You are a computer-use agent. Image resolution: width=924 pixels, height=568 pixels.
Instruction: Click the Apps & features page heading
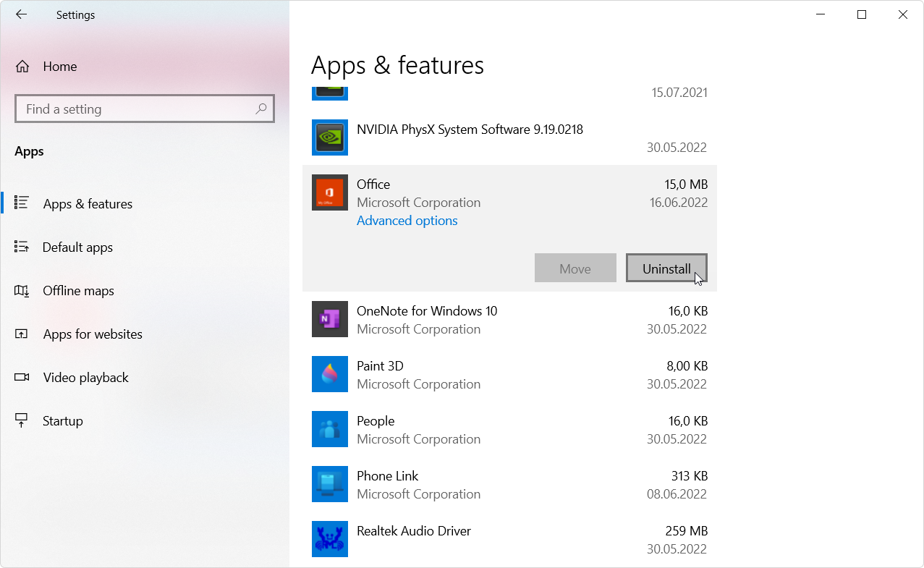point(397,65)
